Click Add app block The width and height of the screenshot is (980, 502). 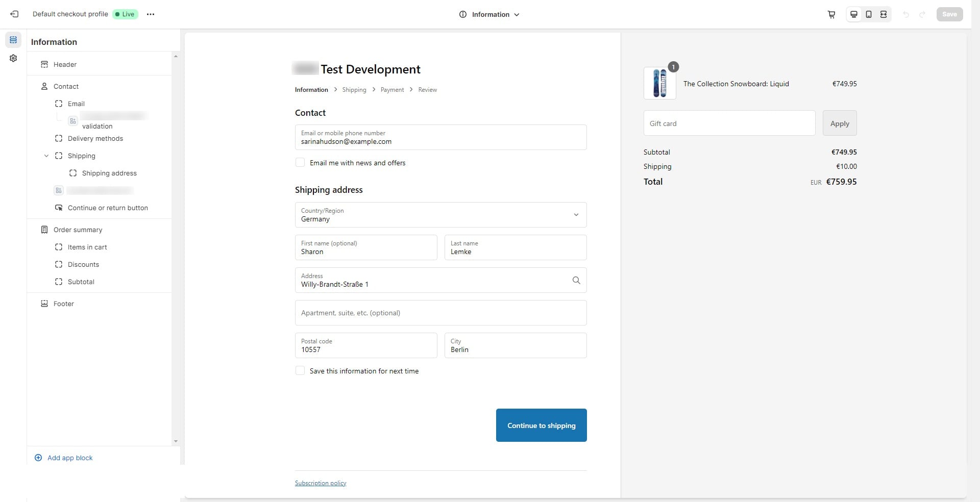coord(63,458)
